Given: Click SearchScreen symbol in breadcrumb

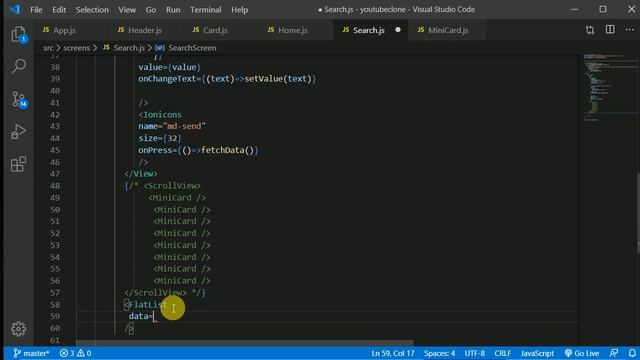Looking at the screenshot, I should click(192, 48).
